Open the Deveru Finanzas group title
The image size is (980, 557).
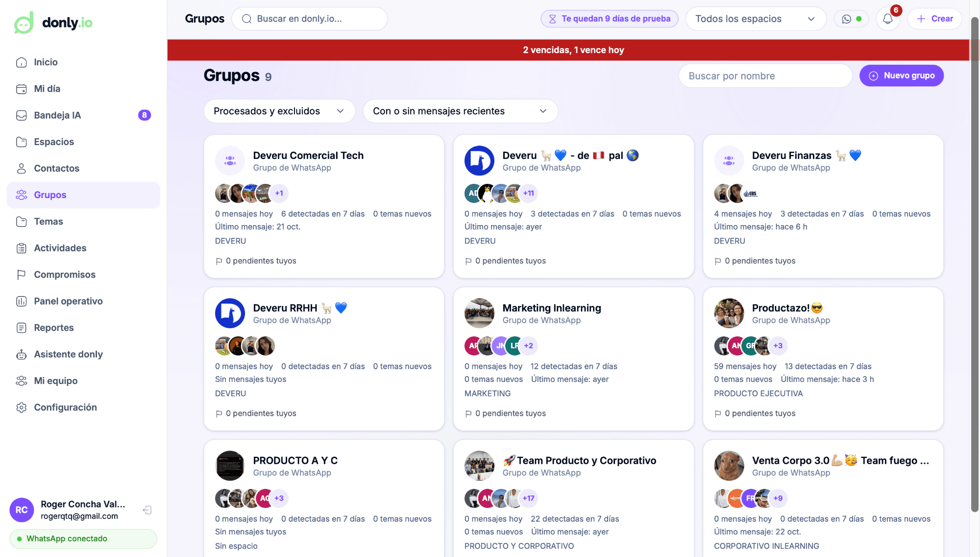tap(806, 155)
